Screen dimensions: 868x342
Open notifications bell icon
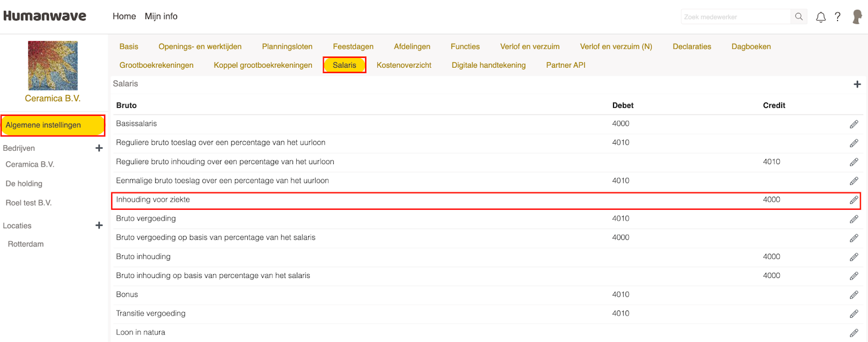click(x=821, y=17)
